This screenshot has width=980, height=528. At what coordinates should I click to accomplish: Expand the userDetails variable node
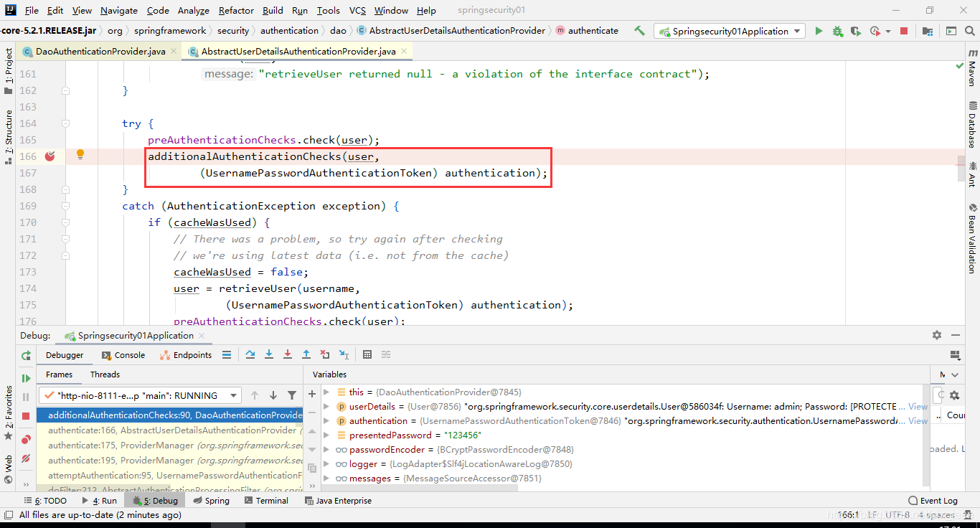pos(326,407)
